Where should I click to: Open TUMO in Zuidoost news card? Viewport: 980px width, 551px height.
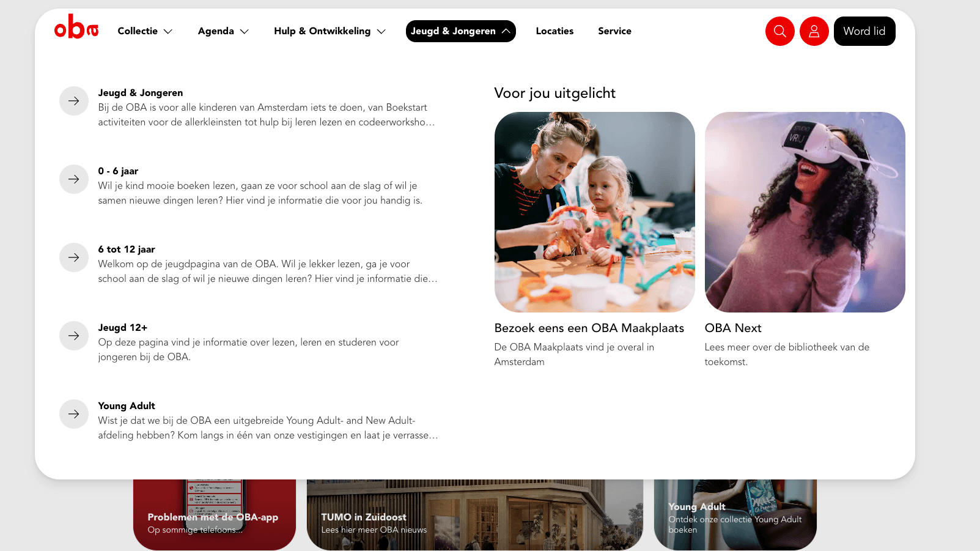pyautogui.click(x=475, y=515)
